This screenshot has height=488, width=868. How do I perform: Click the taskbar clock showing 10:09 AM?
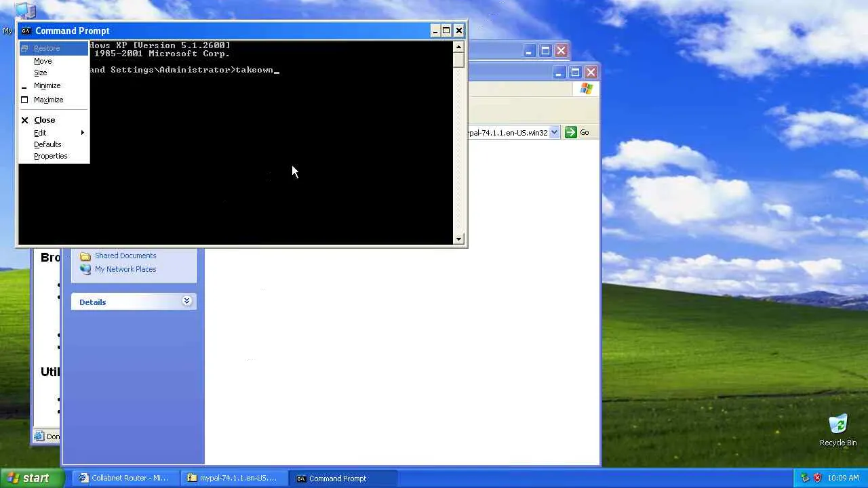click(x=844, y=478)
